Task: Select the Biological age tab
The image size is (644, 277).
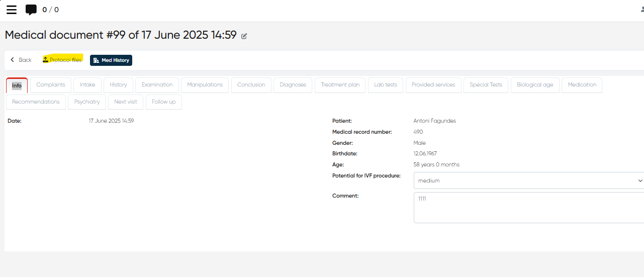Action: tap(535, 85)
